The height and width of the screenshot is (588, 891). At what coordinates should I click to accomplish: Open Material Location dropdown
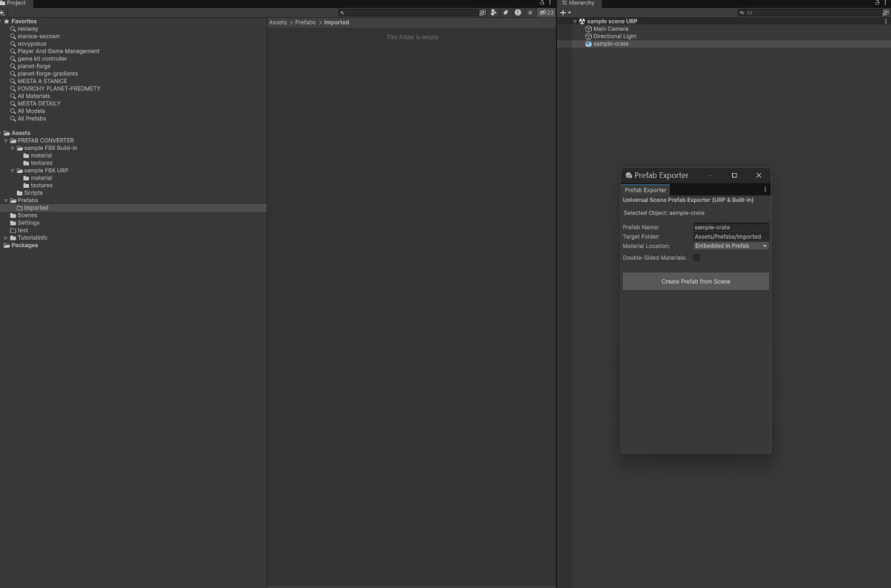coord(731,246)
